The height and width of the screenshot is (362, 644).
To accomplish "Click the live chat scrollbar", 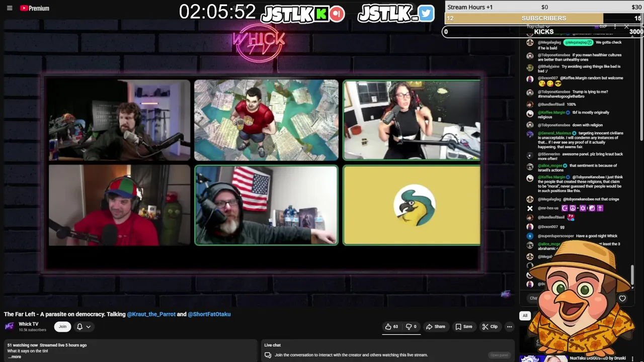I will pyautogui.click(x=632, y=274).
